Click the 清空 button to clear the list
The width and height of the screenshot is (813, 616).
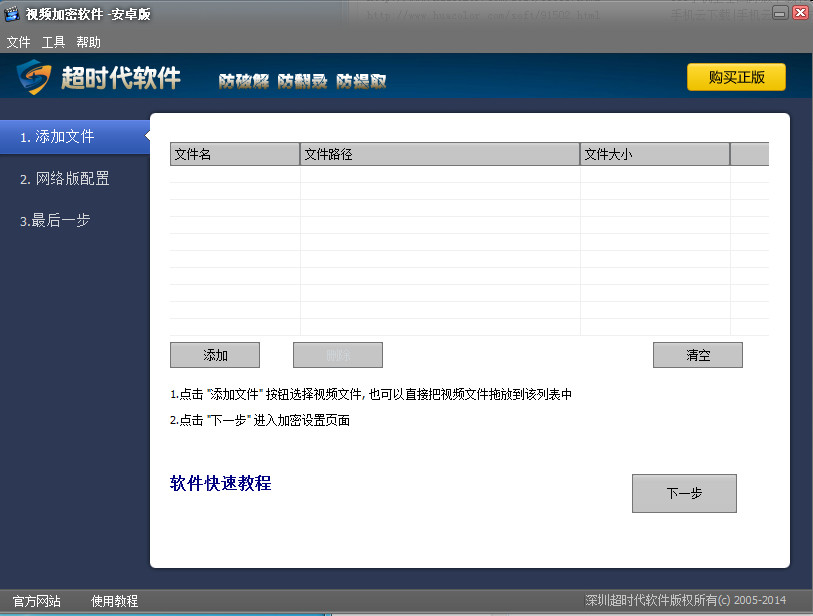(x=697, y=354)
